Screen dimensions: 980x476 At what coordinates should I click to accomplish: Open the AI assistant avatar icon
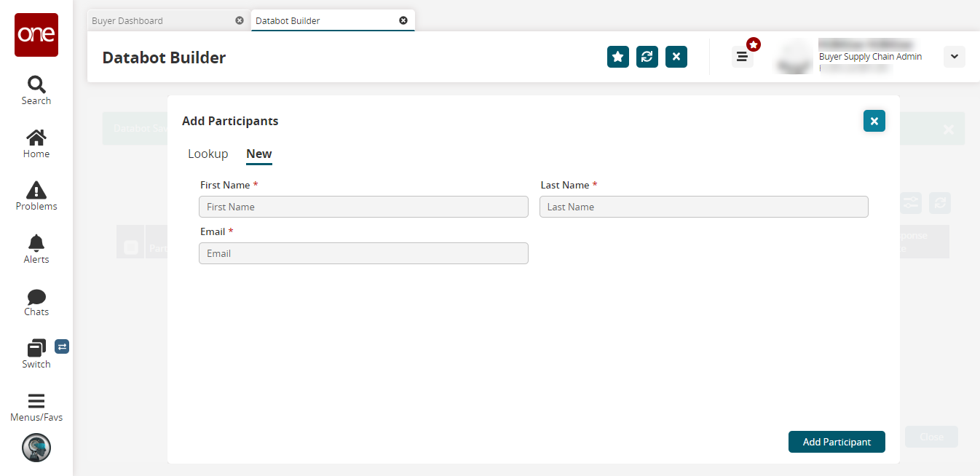(36, 448)
